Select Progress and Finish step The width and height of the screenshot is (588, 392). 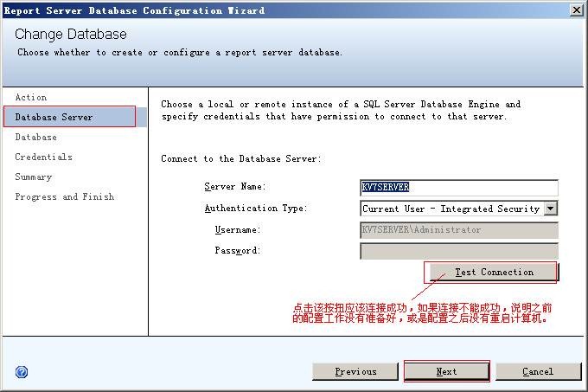click(65, 197)
